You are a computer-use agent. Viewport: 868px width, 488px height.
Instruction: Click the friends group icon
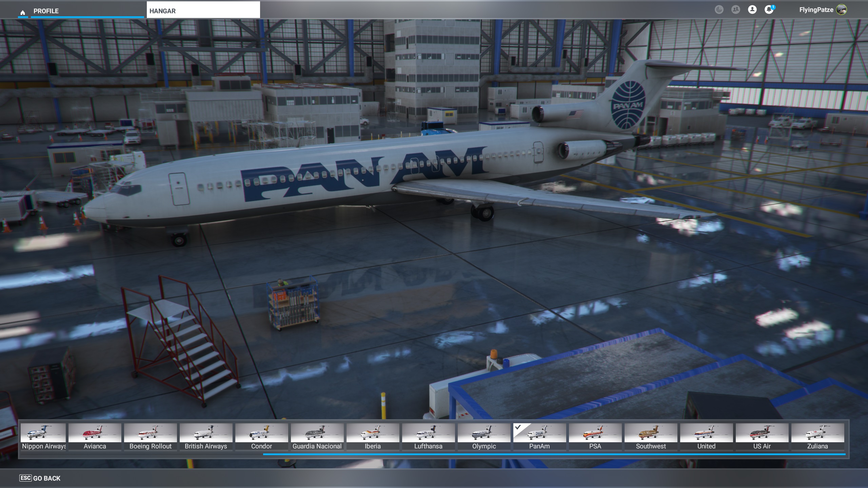pyautogui.click(x=735, y=9)
